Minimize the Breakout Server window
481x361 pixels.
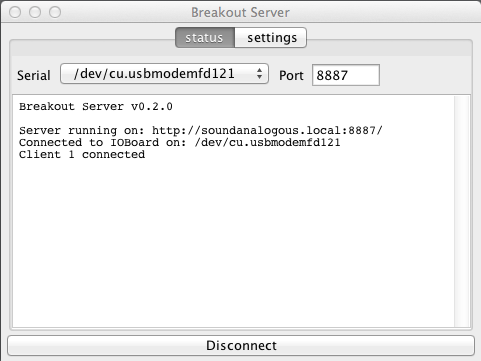[35, 12]
